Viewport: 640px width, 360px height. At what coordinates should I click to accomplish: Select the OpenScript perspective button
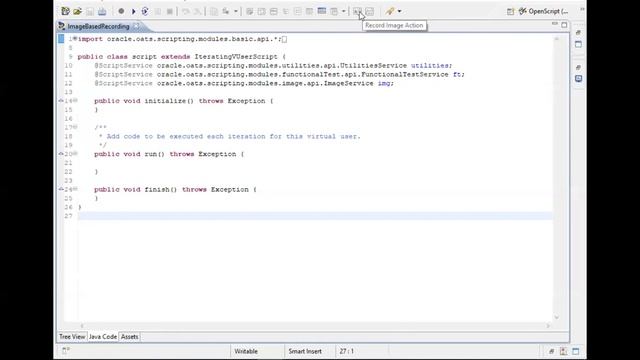(x=543, y=11)
